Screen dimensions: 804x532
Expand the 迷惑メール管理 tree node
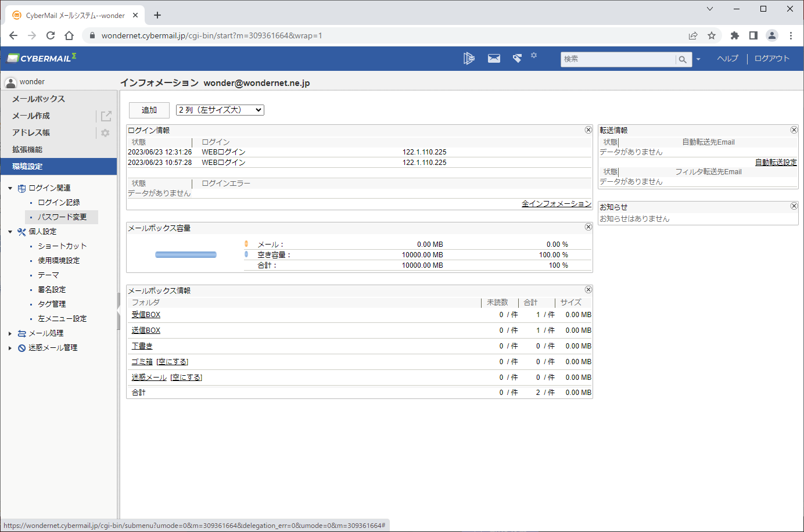[x=10, y=348]
